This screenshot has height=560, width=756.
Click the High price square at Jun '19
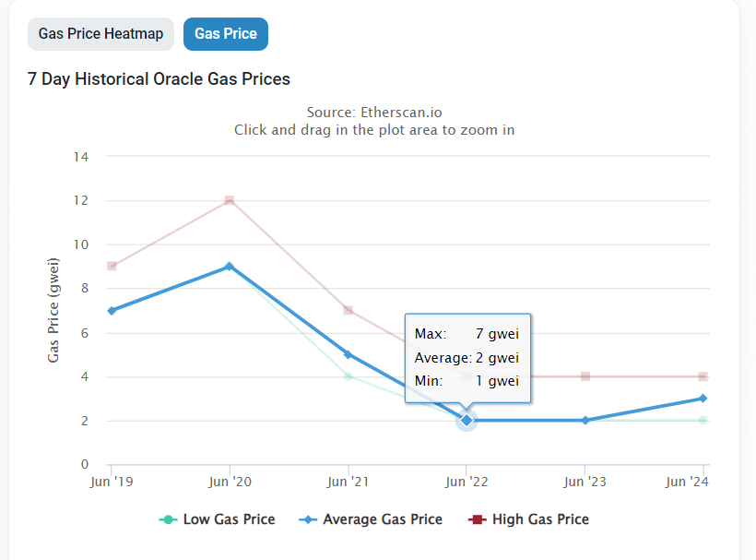pos(112,267)
